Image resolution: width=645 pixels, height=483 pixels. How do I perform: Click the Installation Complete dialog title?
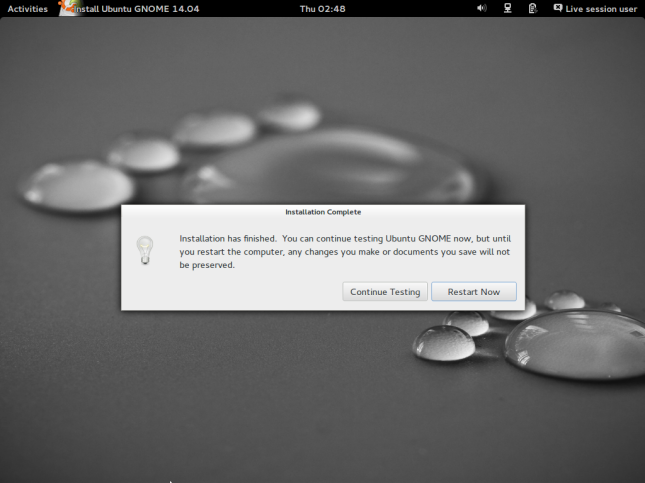point(323,212)
